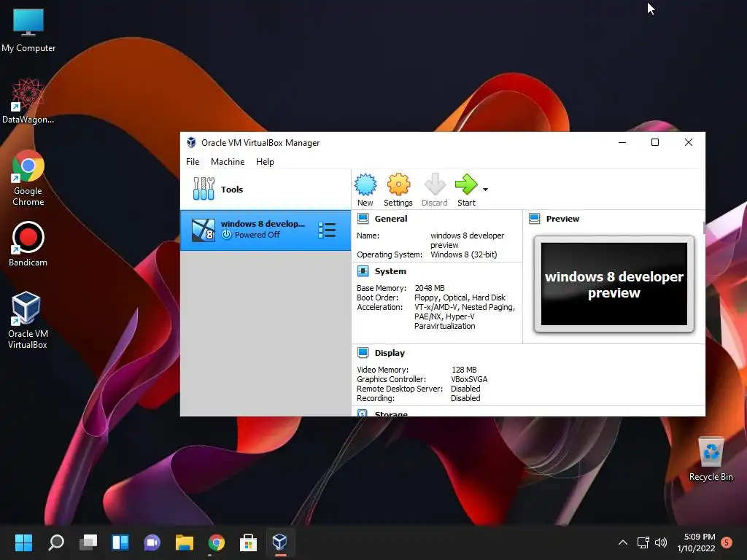Open the Start button dropdown arrow

point(485,190)
